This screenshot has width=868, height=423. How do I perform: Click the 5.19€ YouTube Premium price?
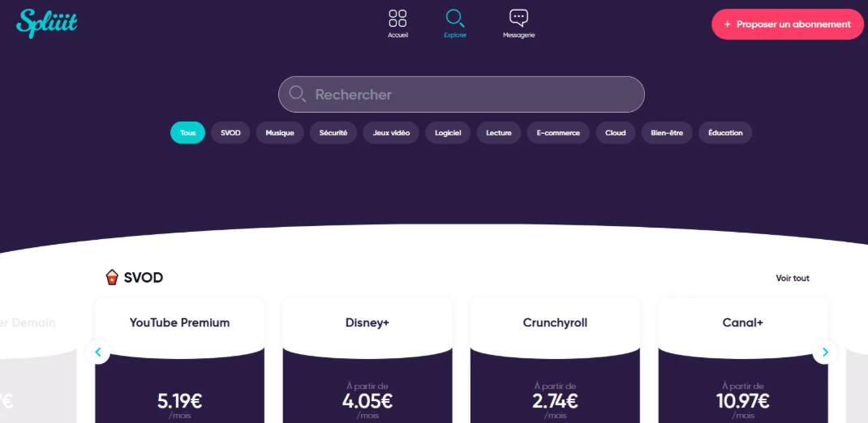point(179,400)
